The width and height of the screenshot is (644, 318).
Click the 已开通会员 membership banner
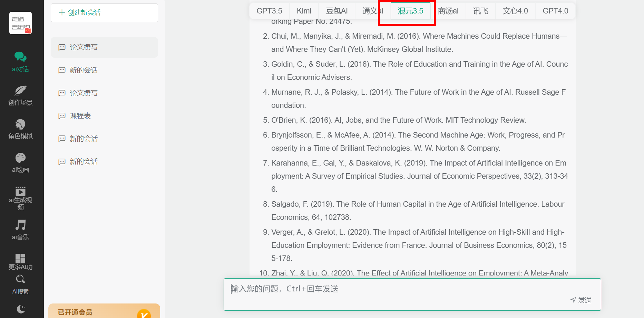pos(104,311)
